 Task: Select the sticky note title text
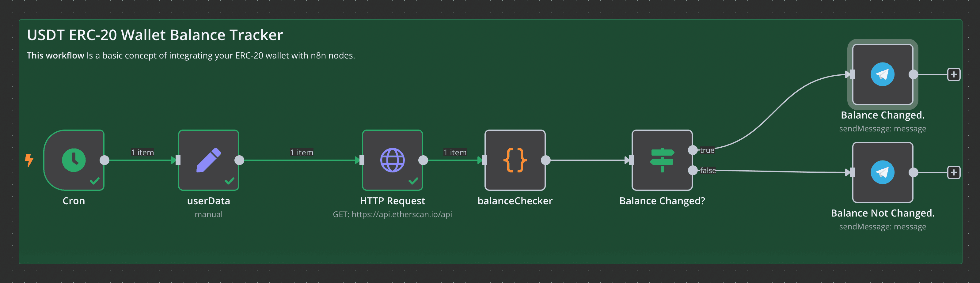coord(155,35)
